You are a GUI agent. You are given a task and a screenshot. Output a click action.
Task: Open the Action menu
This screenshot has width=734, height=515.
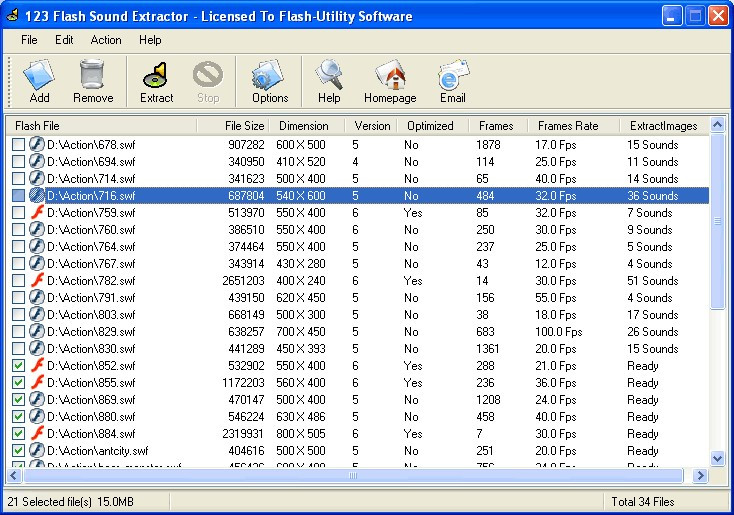tap(106, 40)
